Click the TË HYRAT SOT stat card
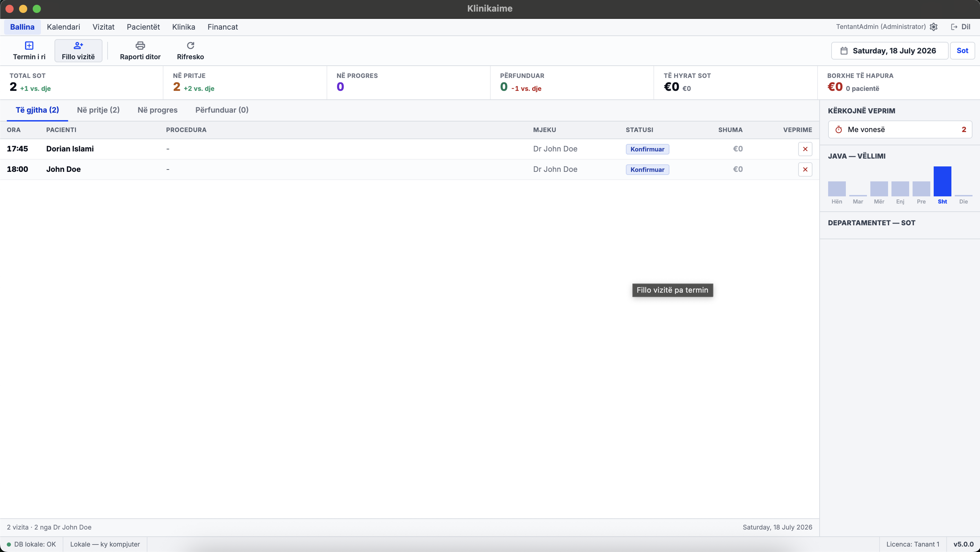980x552 pixels. tap(736, 83)
